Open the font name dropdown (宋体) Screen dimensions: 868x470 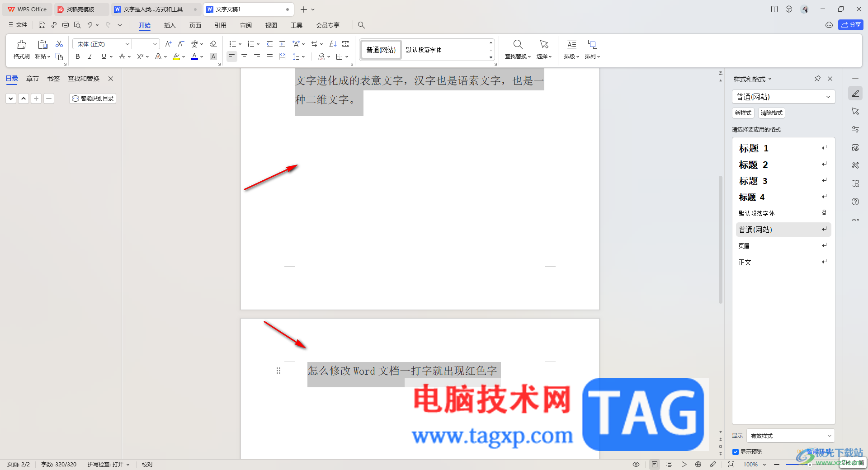tap(127, 44)
